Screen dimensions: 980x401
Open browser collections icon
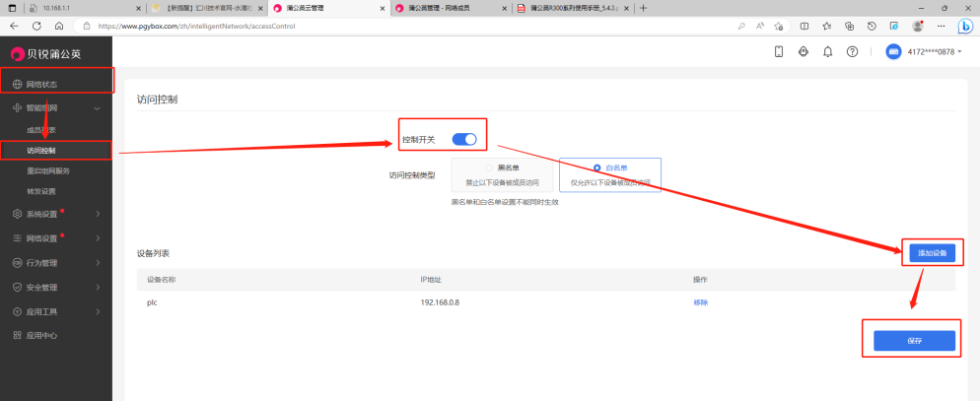[x=850, y=27]
